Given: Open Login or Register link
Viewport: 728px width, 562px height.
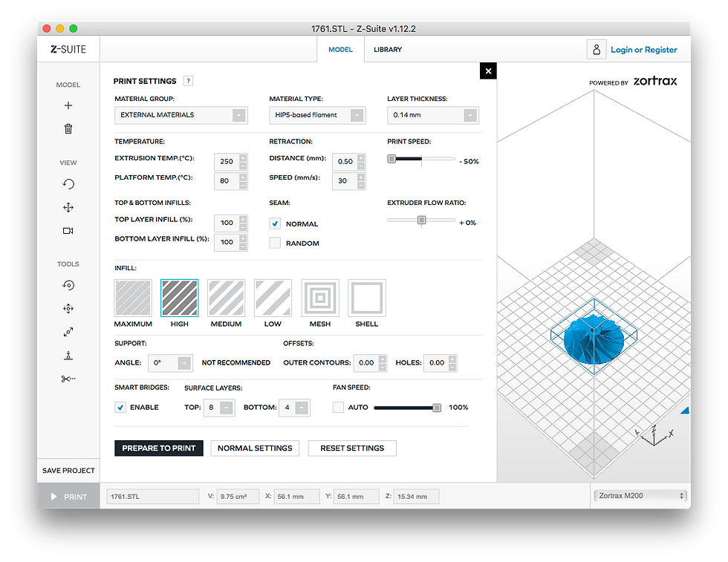Looking at the screenshot, I should [643, 50].
